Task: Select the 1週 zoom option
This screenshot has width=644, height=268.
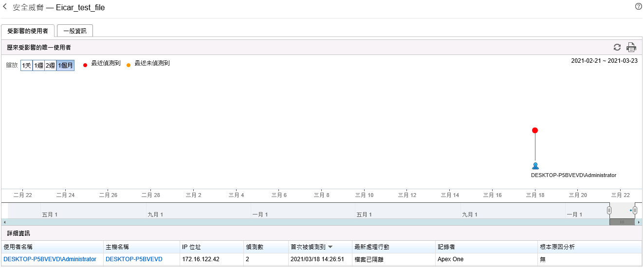Action: tap(38, 66)
